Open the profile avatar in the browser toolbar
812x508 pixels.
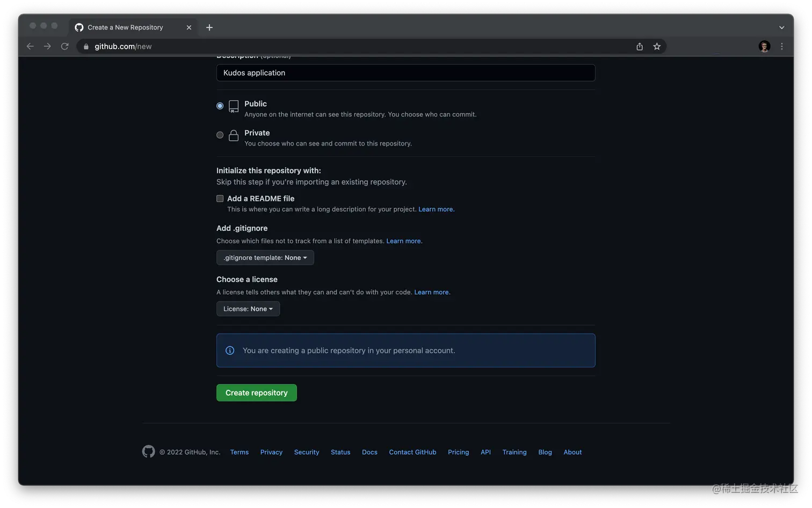click(x=764, y=46)
